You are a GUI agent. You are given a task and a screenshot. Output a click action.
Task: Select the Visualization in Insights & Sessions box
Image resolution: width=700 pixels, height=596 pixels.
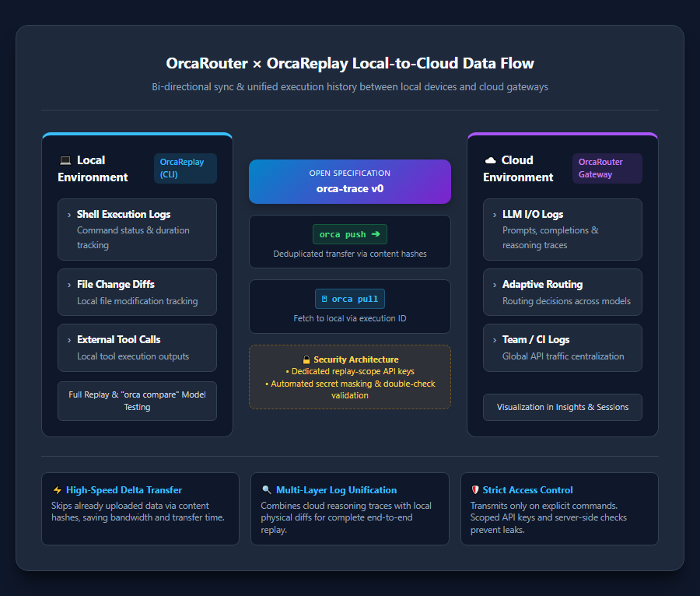[562, 407]
